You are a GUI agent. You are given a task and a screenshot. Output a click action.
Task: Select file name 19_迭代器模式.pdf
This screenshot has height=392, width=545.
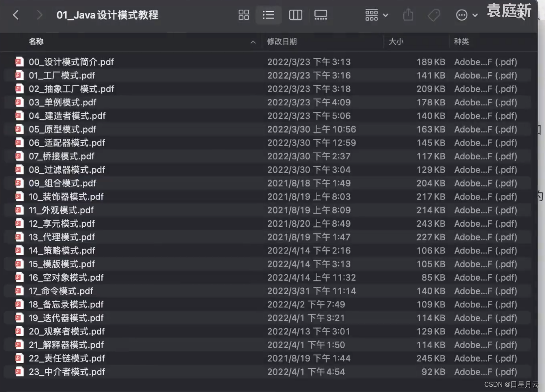(x=66, y=318)
